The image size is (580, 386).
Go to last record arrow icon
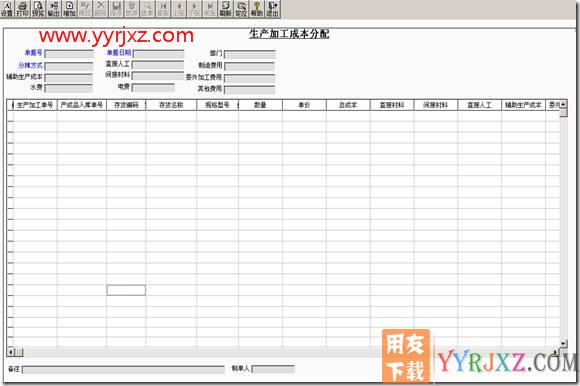pyautogui.click(x=210, y=9)
